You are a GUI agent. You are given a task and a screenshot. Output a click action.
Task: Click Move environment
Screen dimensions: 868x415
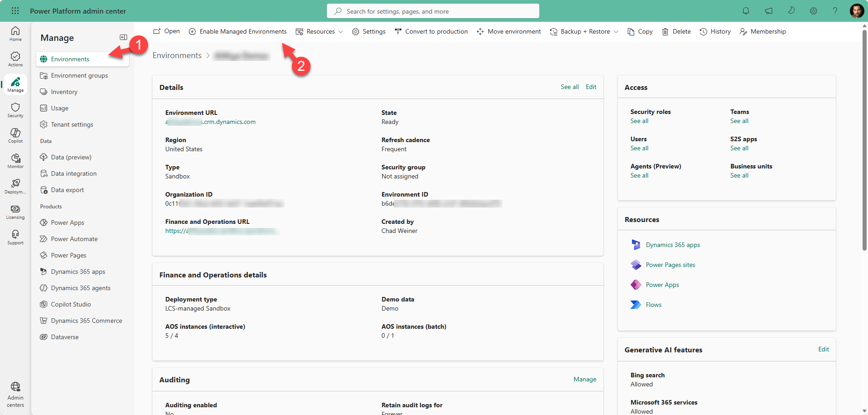tap(509, 31)
